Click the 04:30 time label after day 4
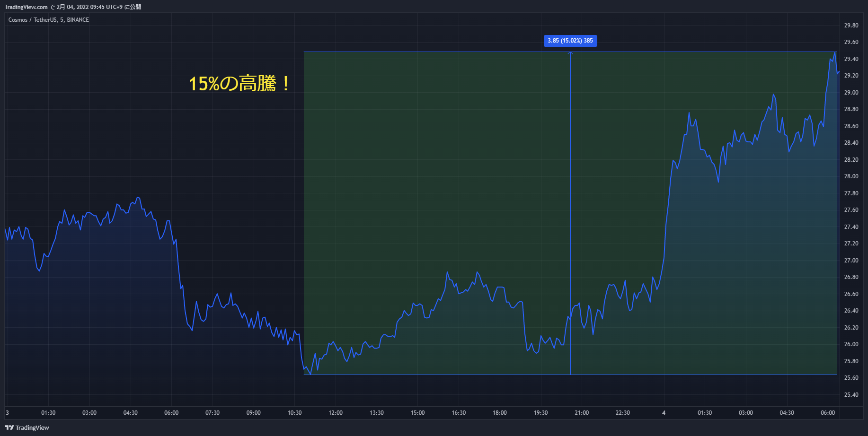The height and width of the screenshot is (436, 868). 787,413
